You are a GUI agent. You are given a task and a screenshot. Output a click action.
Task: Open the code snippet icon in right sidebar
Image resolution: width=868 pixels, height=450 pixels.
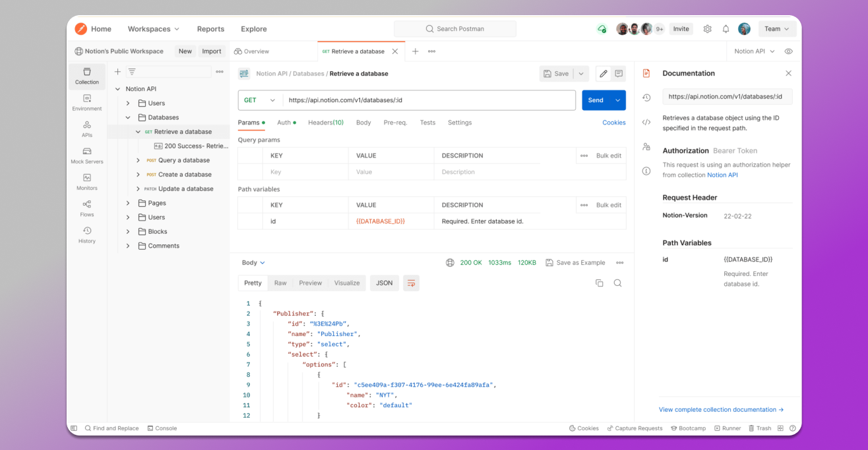[x=646, y=122]
